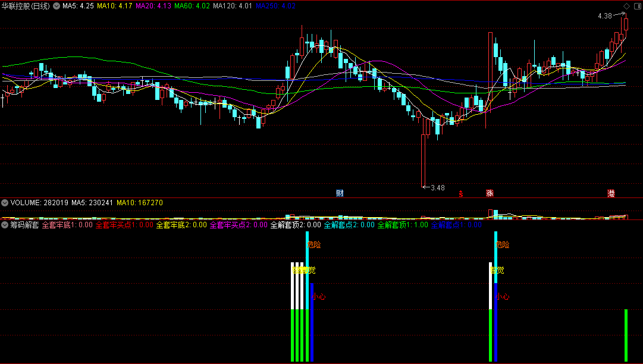Click the first 危险 warning label
643x364 pixels.
(314, 245)
